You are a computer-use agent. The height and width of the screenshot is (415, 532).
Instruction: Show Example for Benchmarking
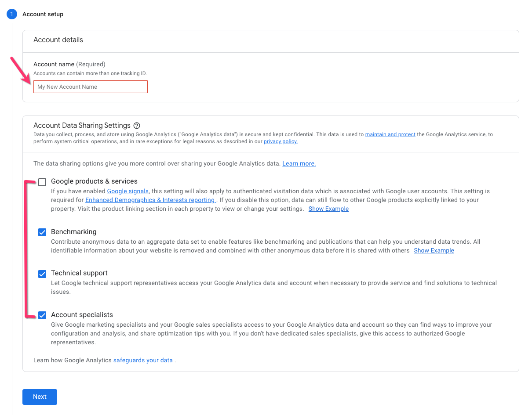click(x=434, y=250)
